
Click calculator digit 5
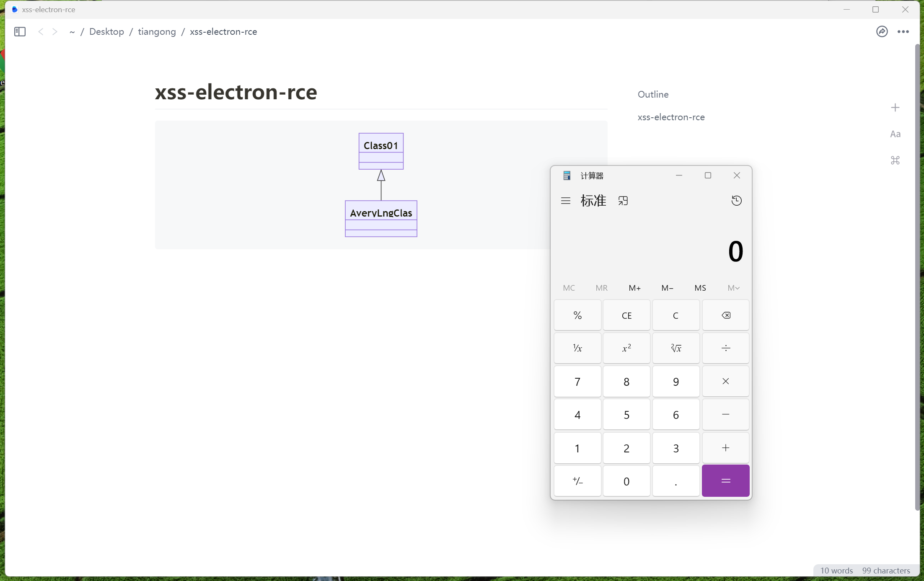(x=626, y=414)
